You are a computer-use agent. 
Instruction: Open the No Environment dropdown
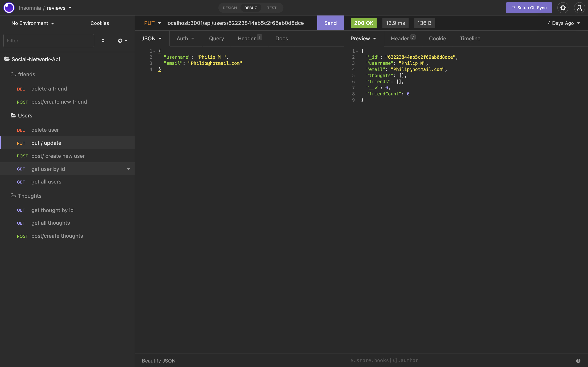click(32, 23)
